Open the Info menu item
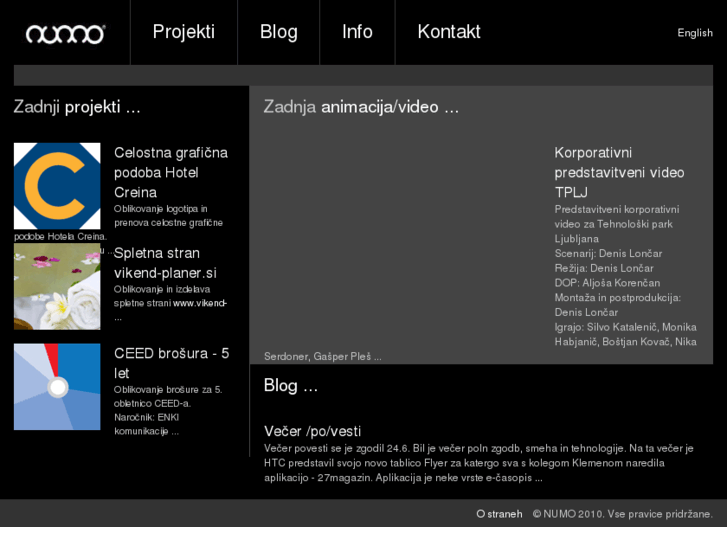Image resolution: width=727 pixels, height=545 pixels. click(357, 32)
